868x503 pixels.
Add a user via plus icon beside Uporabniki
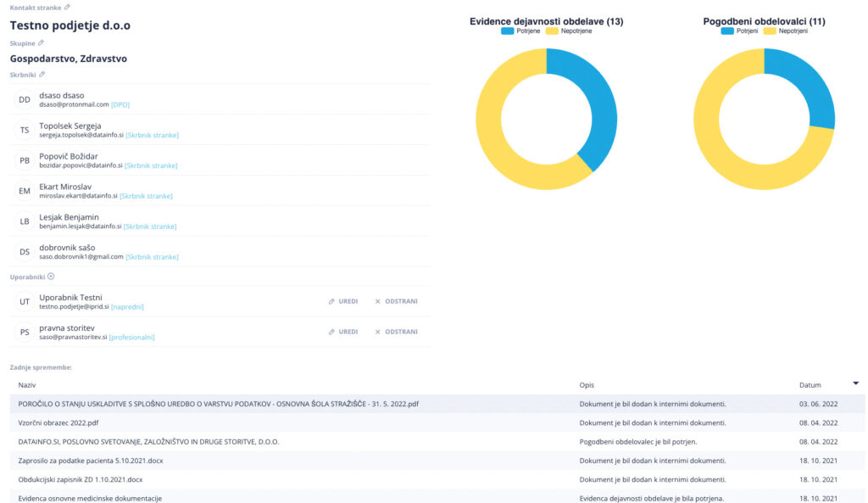(53, 276)
